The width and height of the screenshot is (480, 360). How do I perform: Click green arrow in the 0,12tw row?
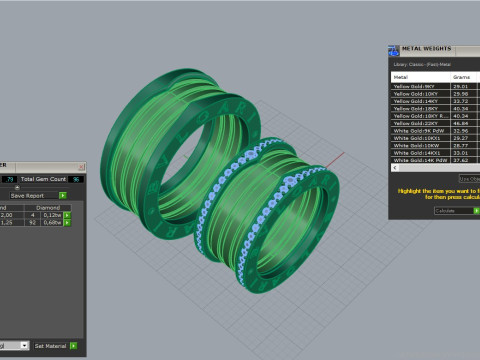click(67, 215)
